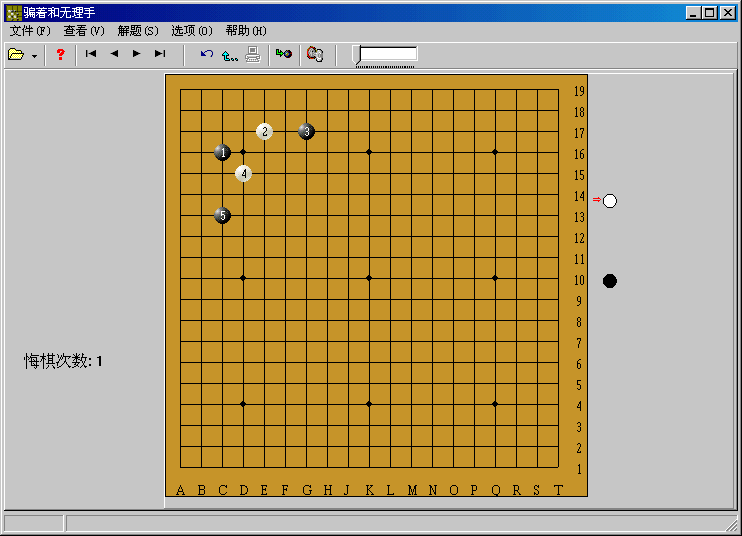The image size is (742, 536).
Task: Jump to the last move
Action: 160,54
